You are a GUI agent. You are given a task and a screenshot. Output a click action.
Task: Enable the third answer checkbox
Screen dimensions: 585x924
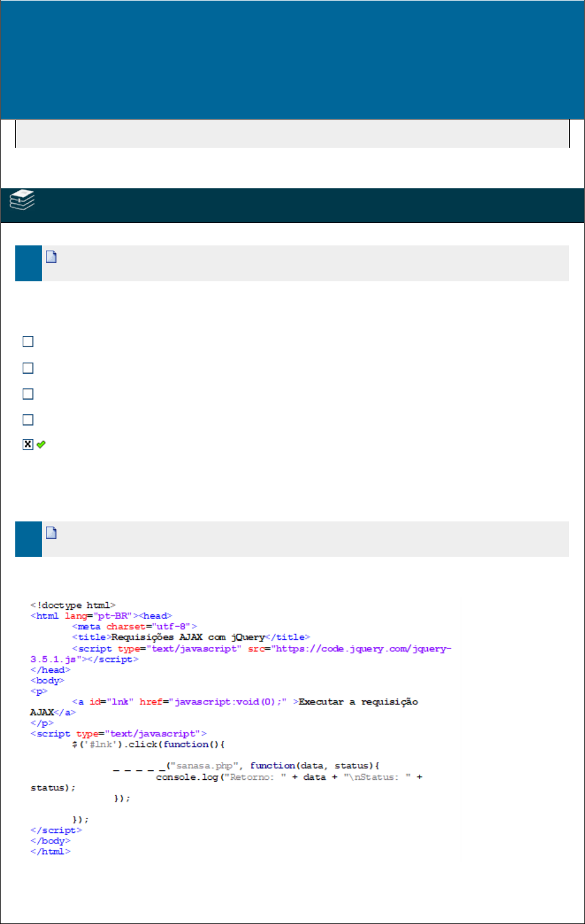(x=28, y=394)
